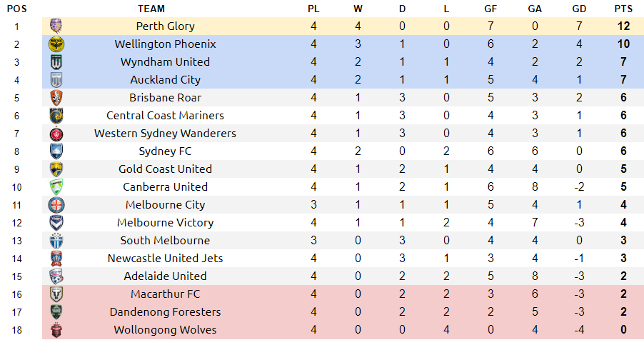Click the Brisbane Roar club crest

(56, 98)
